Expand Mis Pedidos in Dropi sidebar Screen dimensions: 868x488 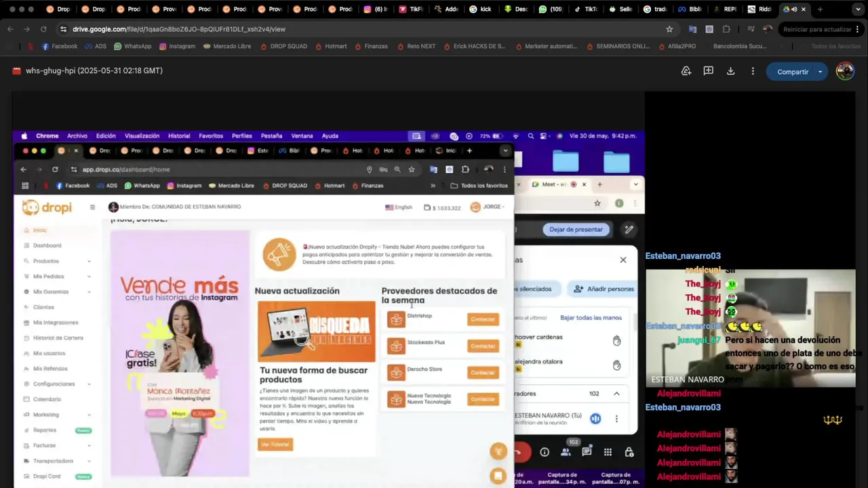click(x=89, y=277)
